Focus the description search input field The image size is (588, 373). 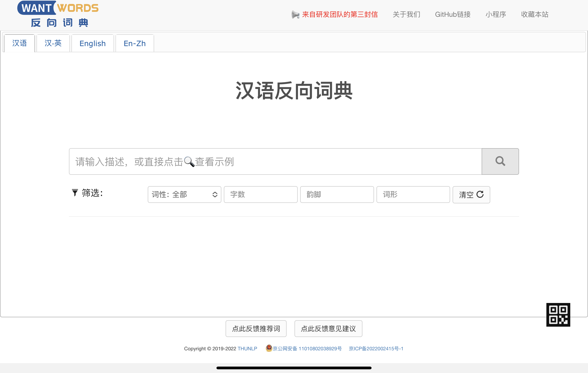[275, 161]
